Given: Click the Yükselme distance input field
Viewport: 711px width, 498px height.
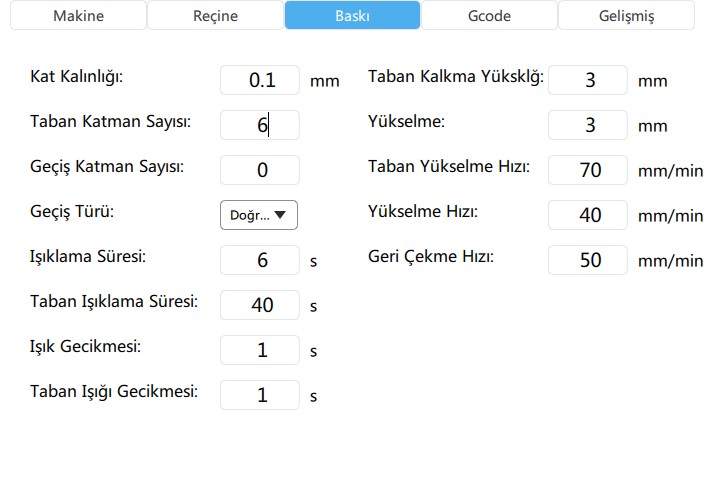Looking at the screenshot, I should pos(588,125).
